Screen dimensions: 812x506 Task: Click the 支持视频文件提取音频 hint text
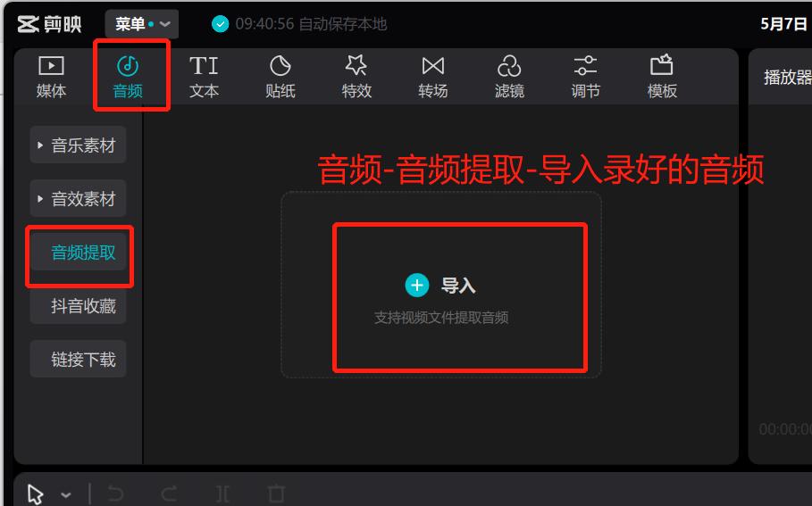(441, 318)
